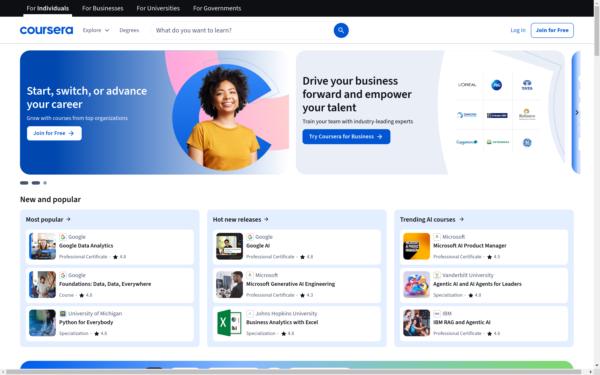
Task: Switch to the For Individuals tab
Action: coord(47,8)
